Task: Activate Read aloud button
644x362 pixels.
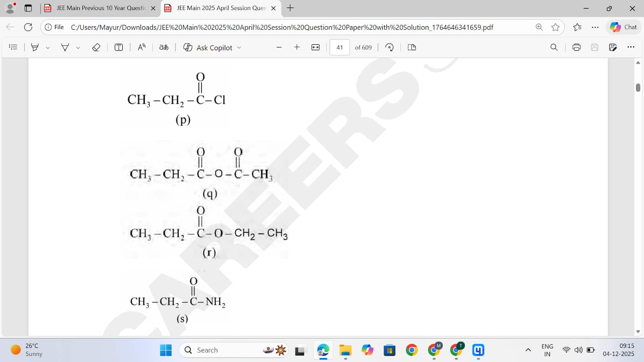Action: tap(142, 47)
